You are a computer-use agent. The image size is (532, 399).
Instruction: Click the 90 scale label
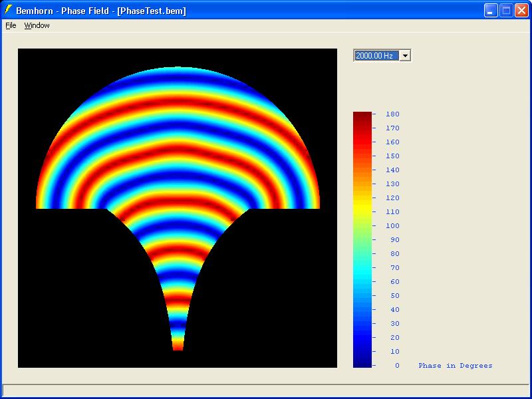394,239
